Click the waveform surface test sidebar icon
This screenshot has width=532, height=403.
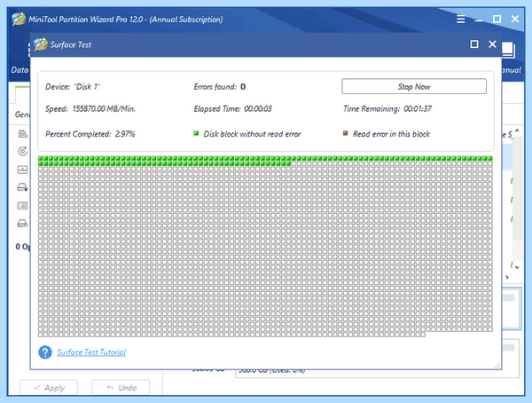click(23, 170)
